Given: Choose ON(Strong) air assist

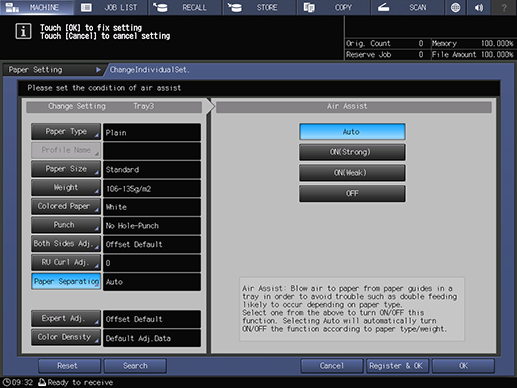Looking at the screenshot, I should pyautogui.click(x=352, y=152).
